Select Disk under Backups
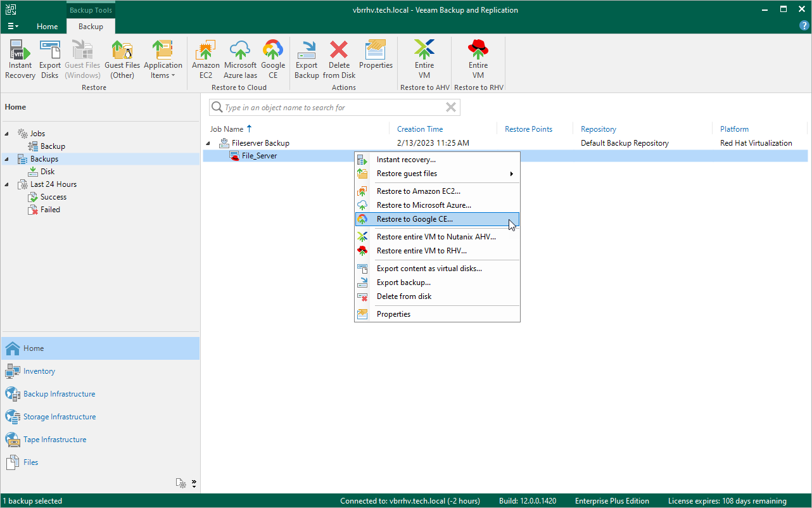The width and height of the screenshot is (812, 508). (x=48, y=172)
